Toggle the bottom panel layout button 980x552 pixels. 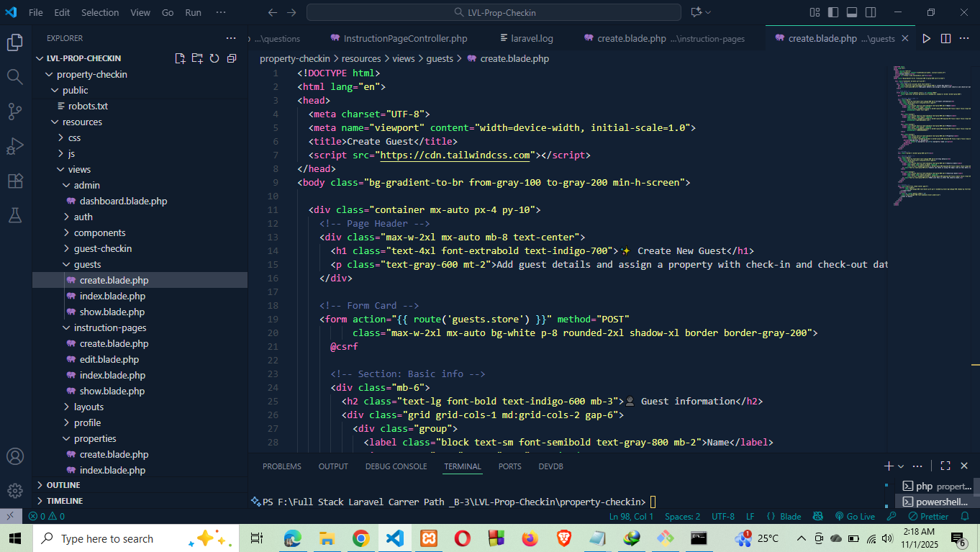click(x=852, y=12)
